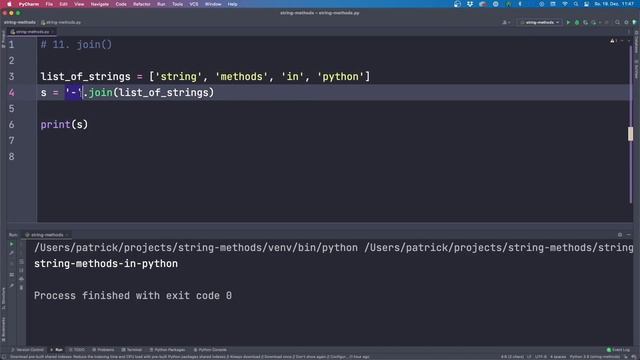Run string-methods with the green play button in the top toolbar
The width and height of the screenshot is (640, 360).
coord(568,22)
